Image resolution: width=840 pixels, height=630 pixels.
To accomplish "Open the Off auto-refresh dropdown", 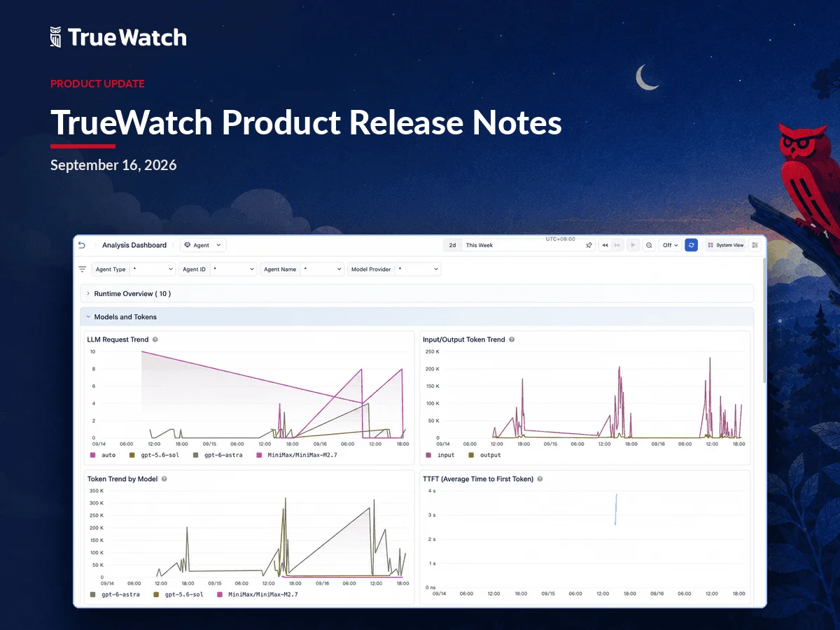I will [x=670, y=245].
